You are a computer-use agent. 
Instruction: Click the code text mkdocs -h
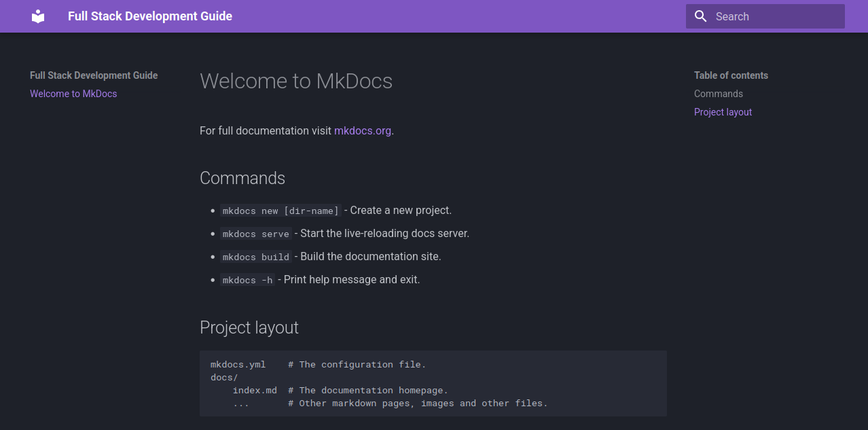click(248, 280)
